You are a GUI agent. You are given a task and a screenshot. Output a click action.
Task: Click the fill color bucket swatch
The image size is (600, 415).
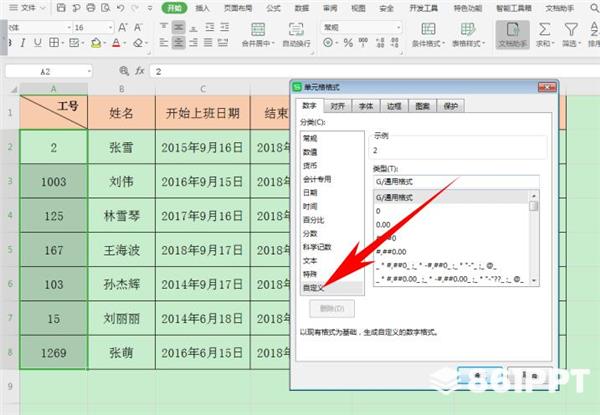[x=96, y=43]
